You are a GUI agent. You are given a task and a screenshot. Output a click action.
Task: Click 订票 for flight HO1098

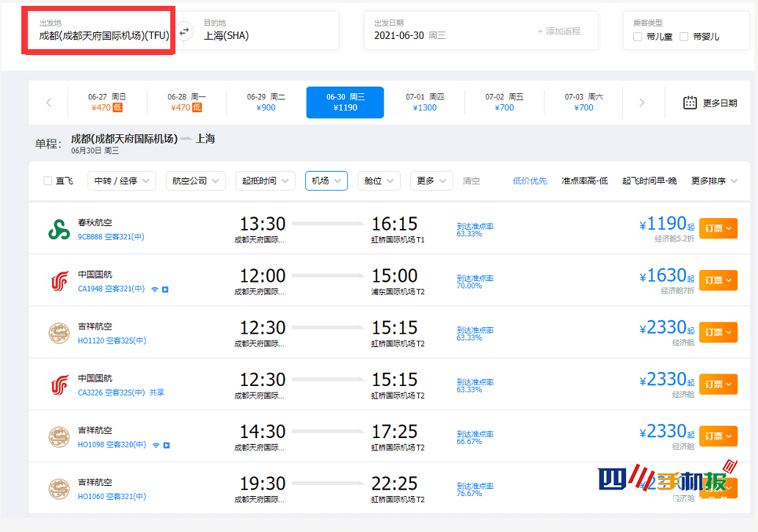(718, 436)
